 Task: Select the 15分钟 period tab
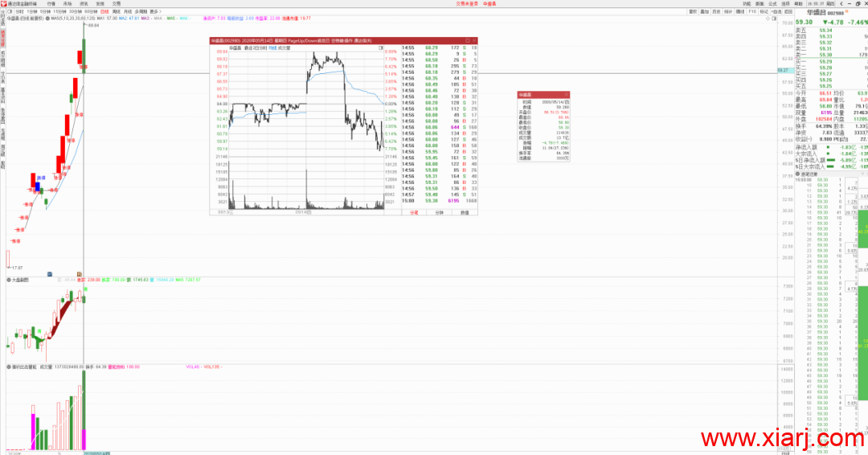click(59, 11)
